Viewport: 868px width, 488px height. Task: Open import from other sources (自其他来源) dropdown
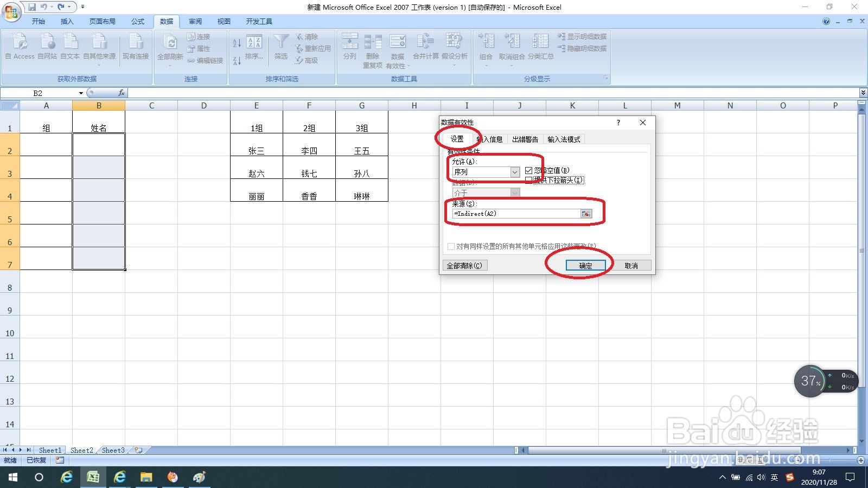coord(99,65)
